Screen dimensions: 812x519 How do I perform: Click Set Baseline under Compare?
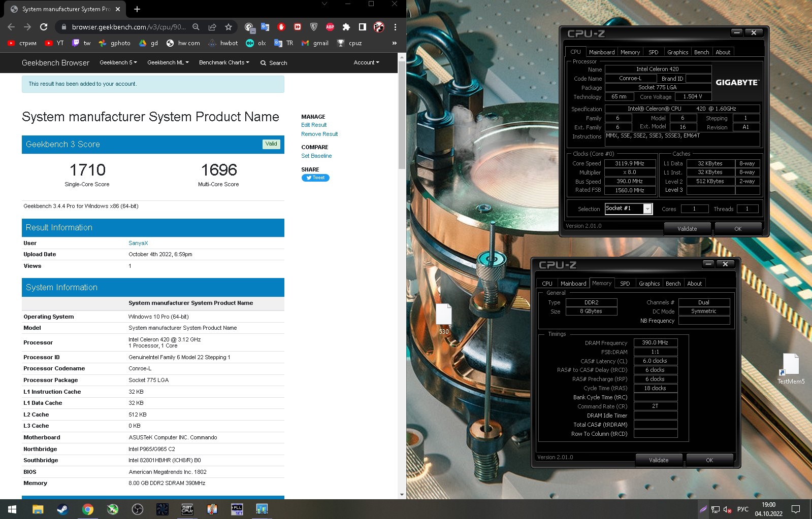316,156
